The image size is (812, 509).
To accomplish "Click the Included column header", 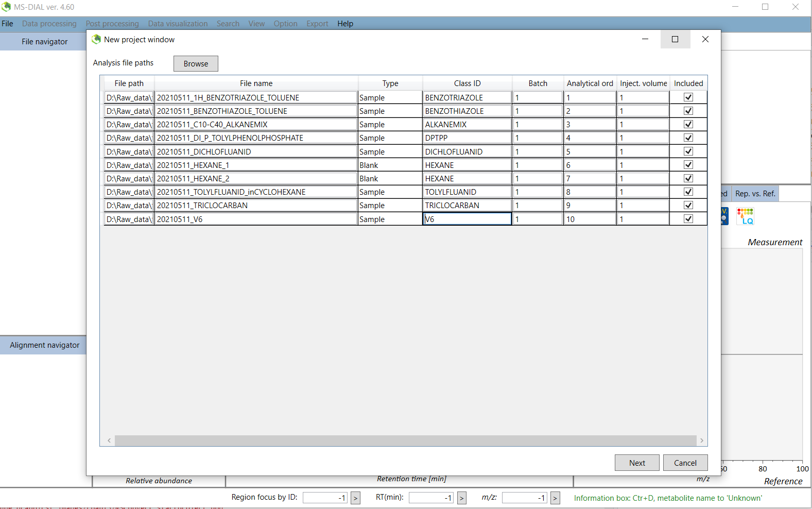I will pos(688,83).
